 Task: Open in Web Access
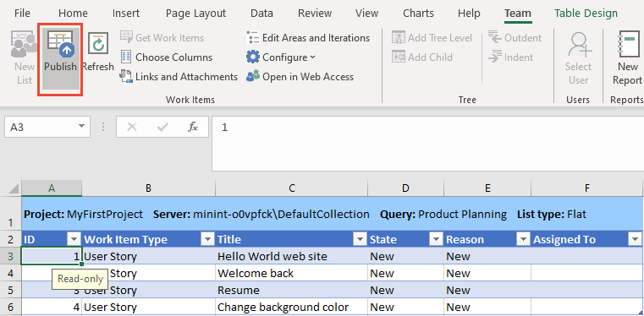[x=300, y=77]
